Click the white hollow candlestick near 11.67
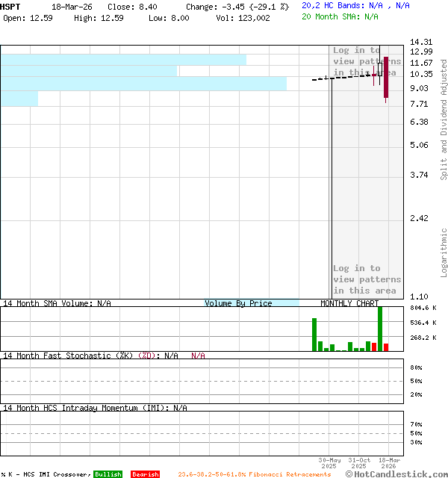 point(380,69)
